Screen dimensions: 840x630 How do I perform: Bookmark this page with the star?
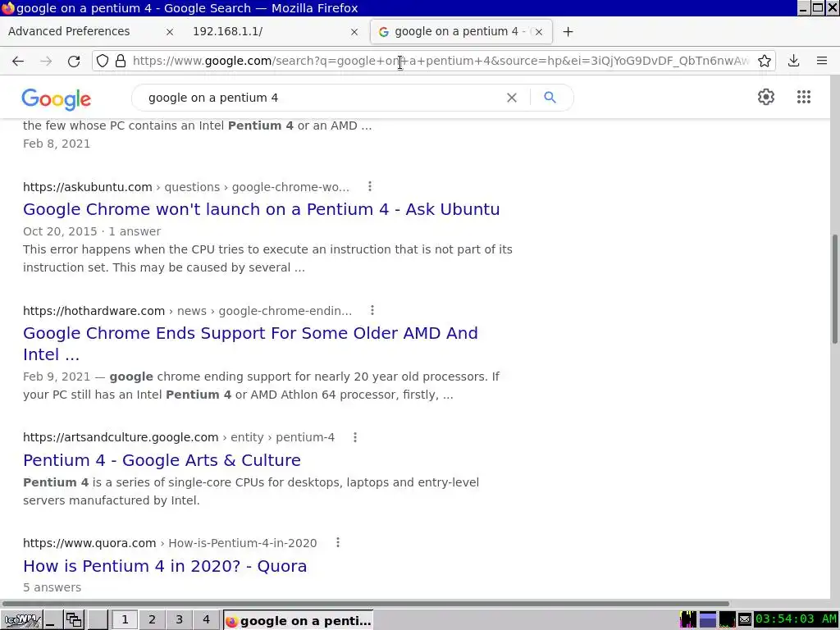[765, 61]
